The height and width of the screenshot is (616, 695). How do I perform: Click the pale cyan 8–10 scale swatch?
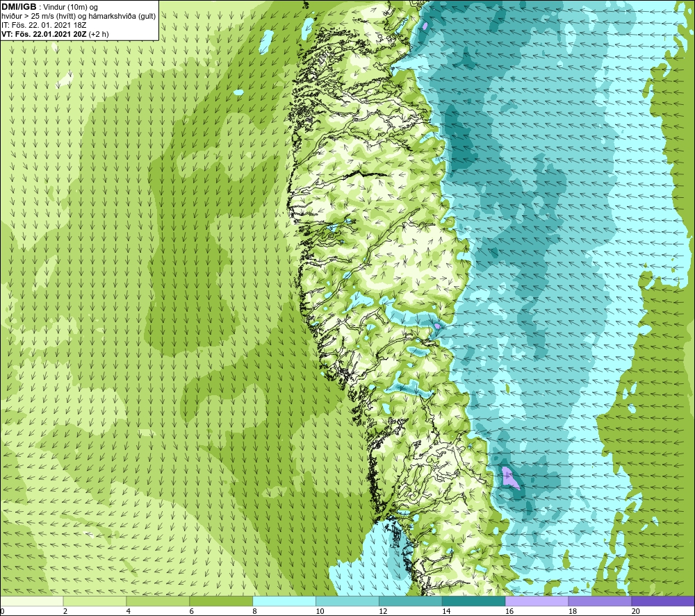click(284, 601)
